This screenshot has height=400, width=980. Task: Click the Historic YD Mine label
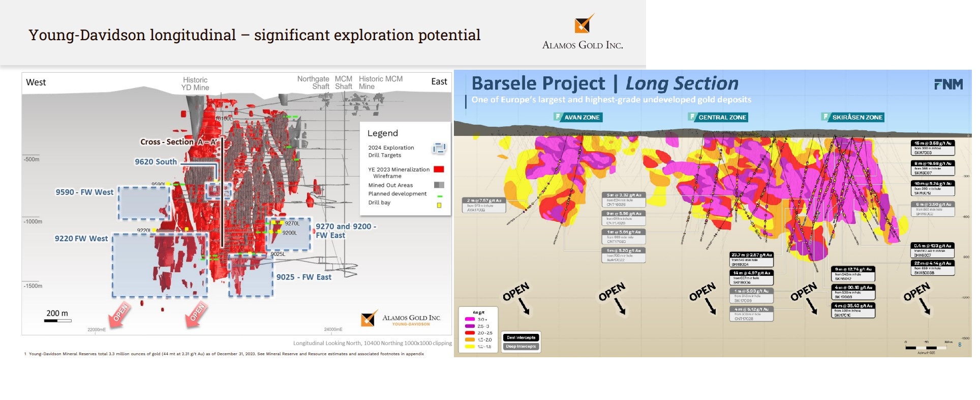[195, 84]
